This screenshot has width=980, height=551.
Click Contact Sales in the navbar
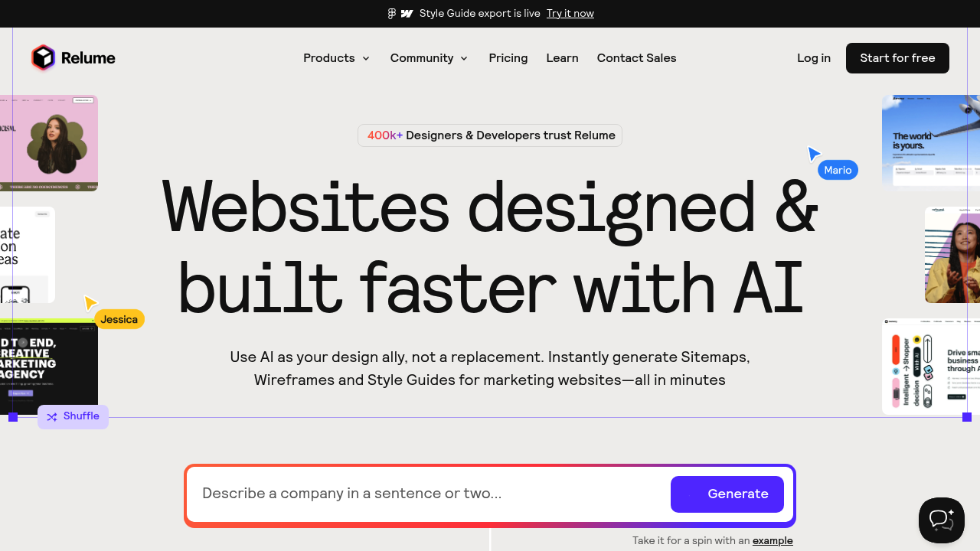tap(636, 58)
